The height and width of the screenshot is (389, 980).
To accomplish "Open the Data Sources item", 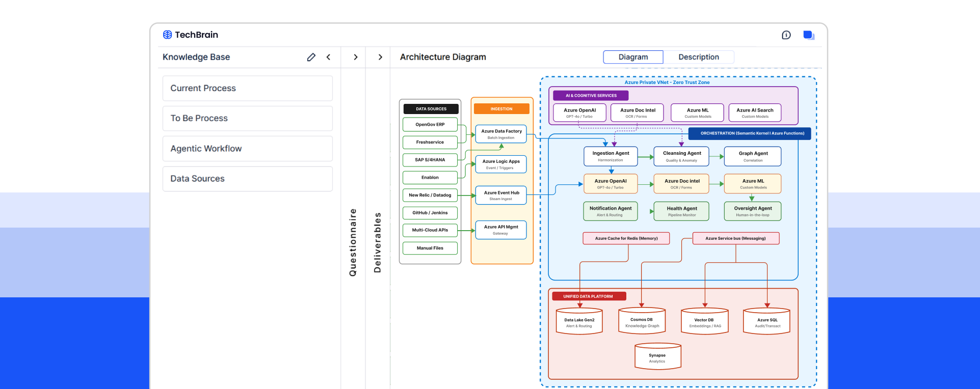I will tap(247, 179).
